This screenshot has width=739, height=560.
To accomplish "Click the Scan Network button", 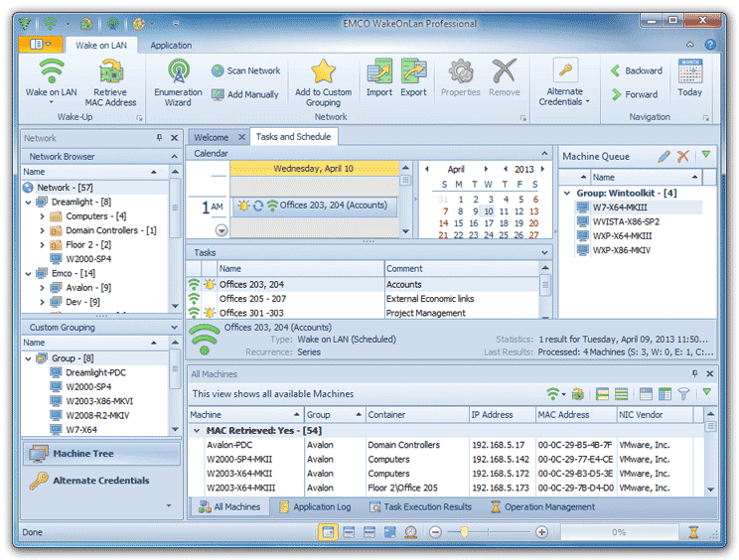I will tap(245, 70).
